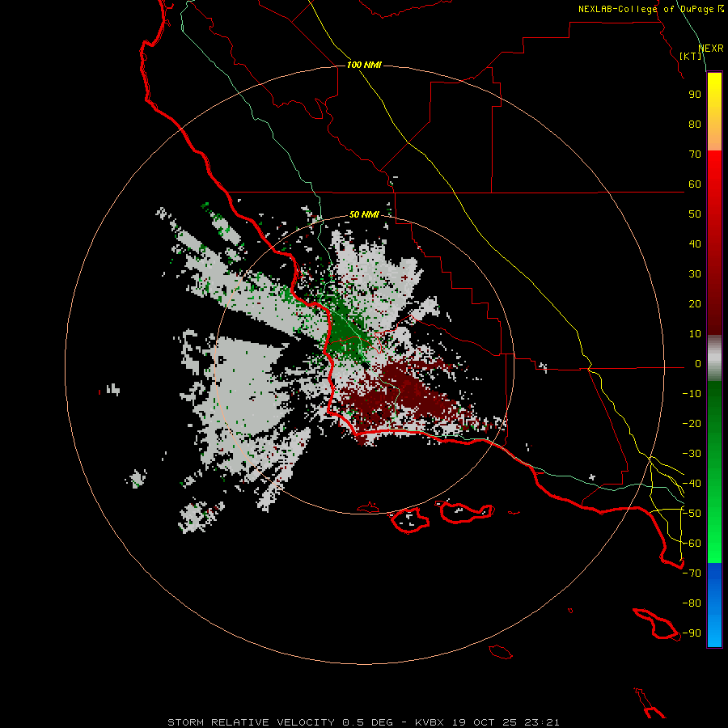Screen dimensions: 728x728
Task: Select the -70 value on velocity scale
Action: [x=692, y=574]
